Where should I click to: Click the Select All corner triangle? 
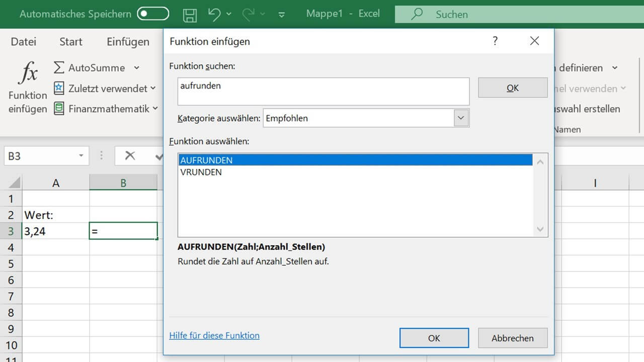coord(14,183)
